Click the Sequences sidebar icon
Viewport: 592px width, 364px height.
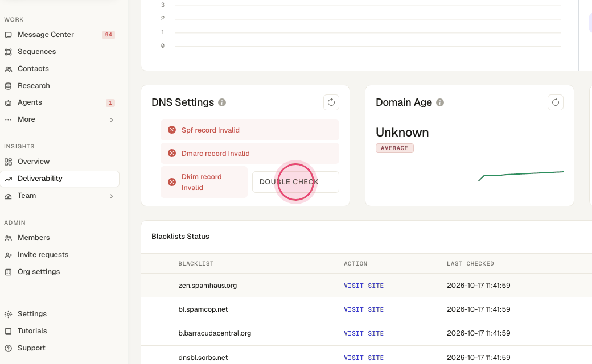(9, 52)
